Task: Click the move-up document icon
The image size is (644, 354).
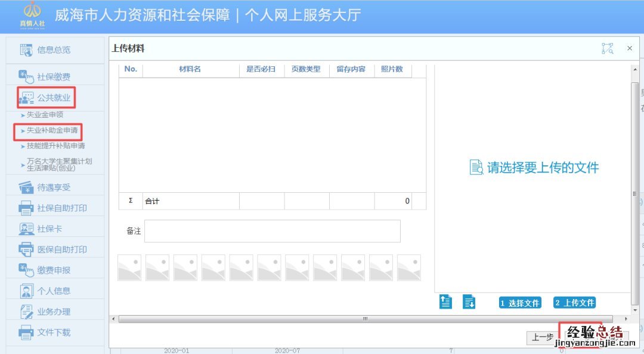Action: (x=445, y=302)
